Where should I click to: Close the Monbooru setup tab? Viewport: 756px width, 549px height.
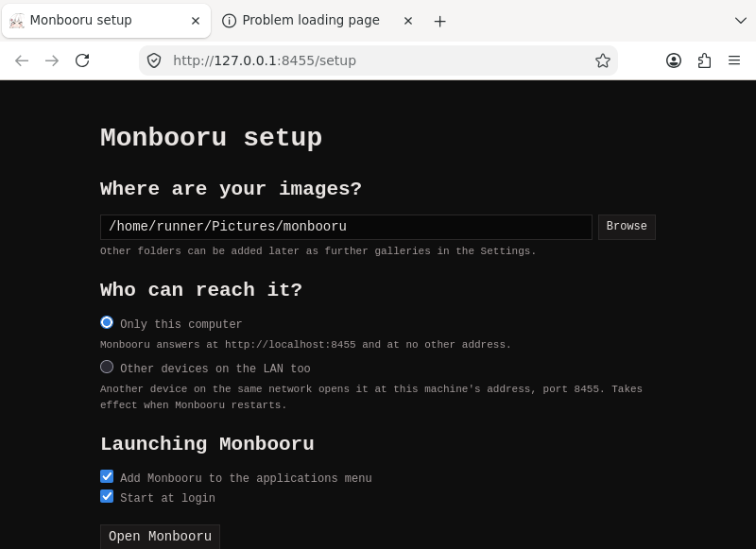196,21
